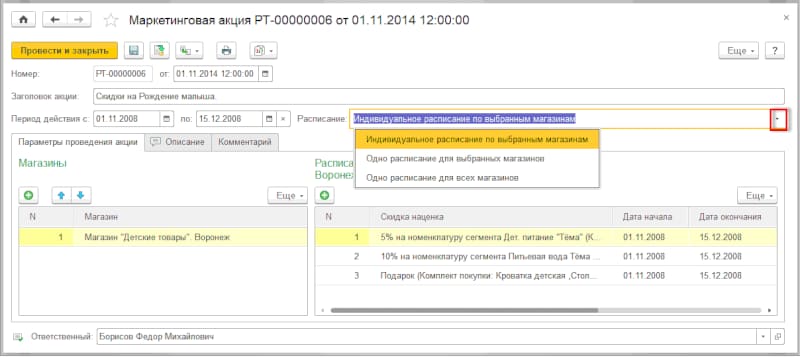Save document with the floppy disk icon
The height and width of the screenshot is (360, 800).
(134, 50)
